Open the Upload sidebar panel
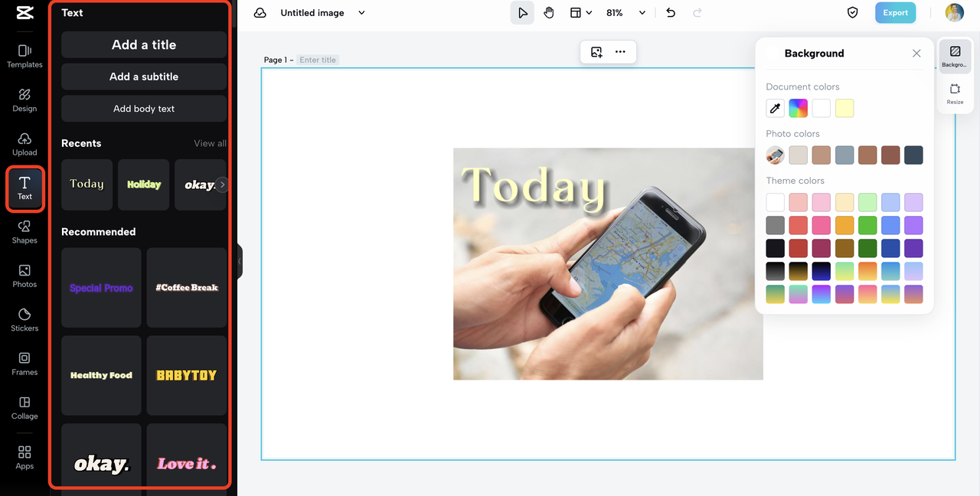This screenshot has width=980, height=496. click(24, 144)
